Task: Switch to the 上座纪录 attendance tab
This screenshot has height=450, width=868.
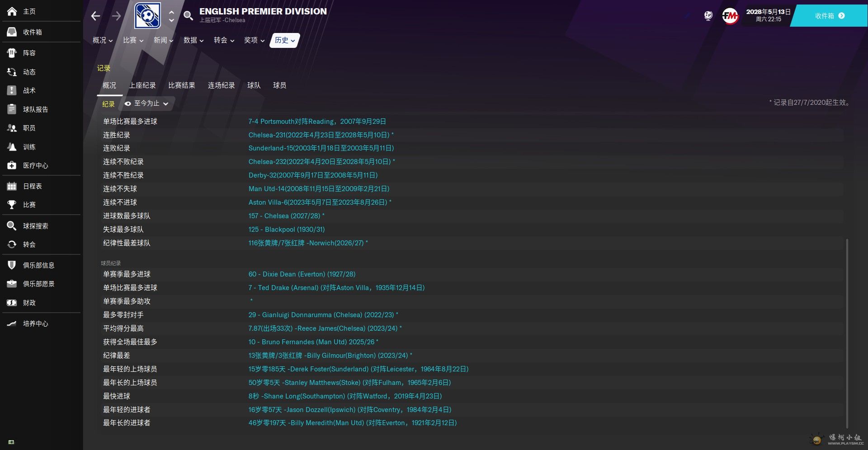Action: click(x=142, y=85)
